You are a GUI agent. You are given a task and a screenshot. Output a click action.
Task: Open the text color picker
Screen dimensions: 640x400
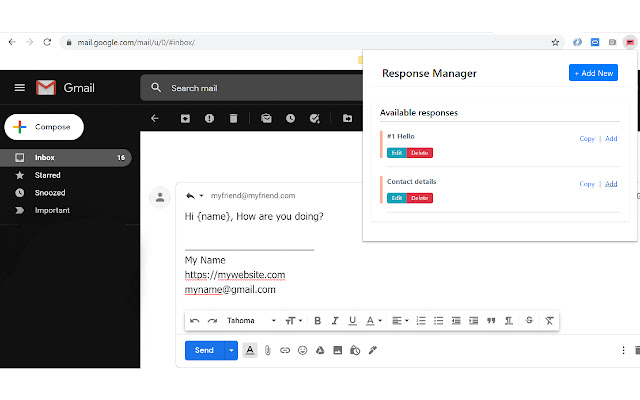(373, 321)
